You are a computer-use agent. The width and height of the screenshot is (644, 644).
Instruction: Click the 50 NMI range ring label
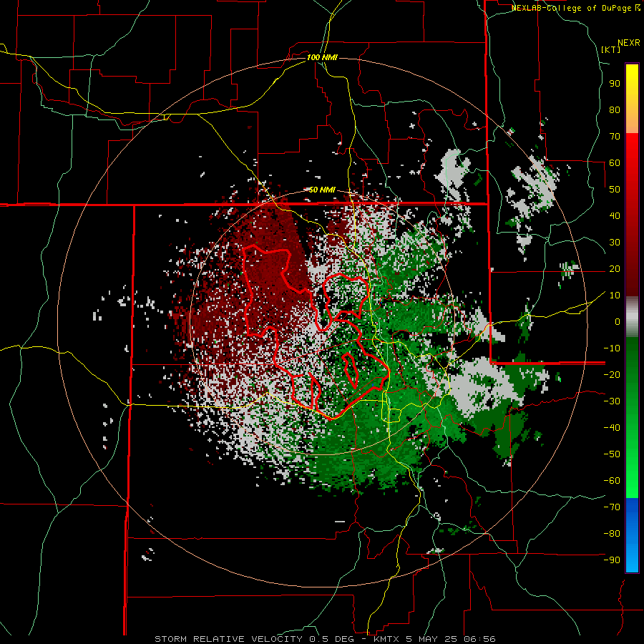(322, 190)
